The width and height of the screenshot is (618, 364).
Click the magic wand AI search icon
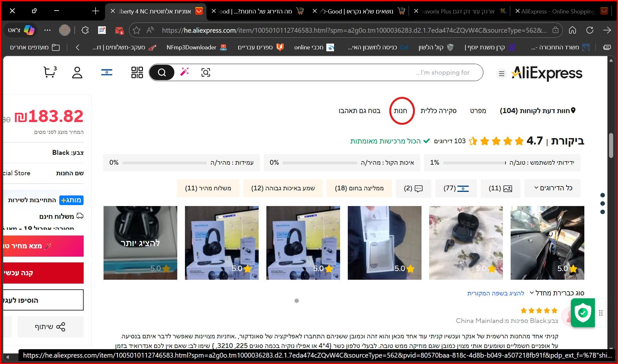[184, 72]
